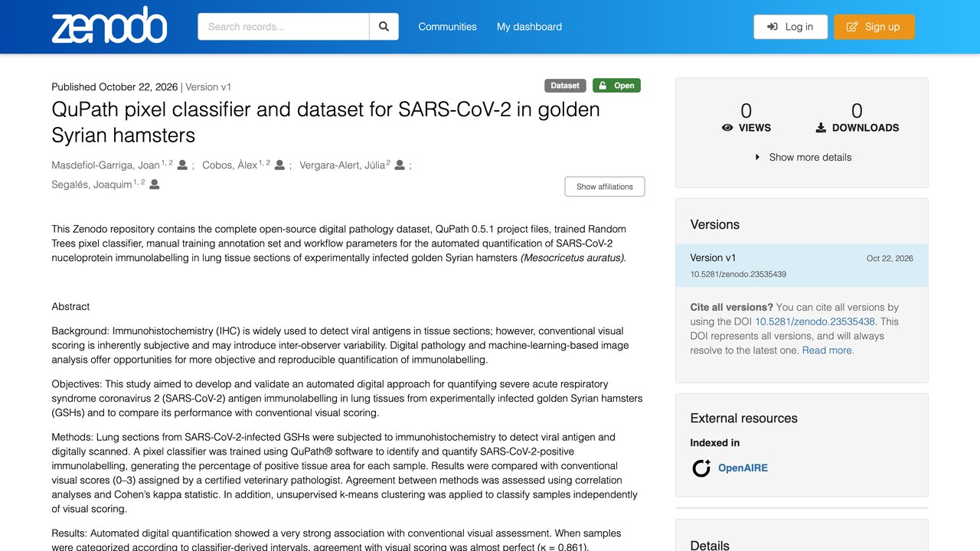Image resolution: width=980 pixels, height=551 pixels.
Task: Click person icon beside Segalés, Joaquim
Action: point(155,184)
